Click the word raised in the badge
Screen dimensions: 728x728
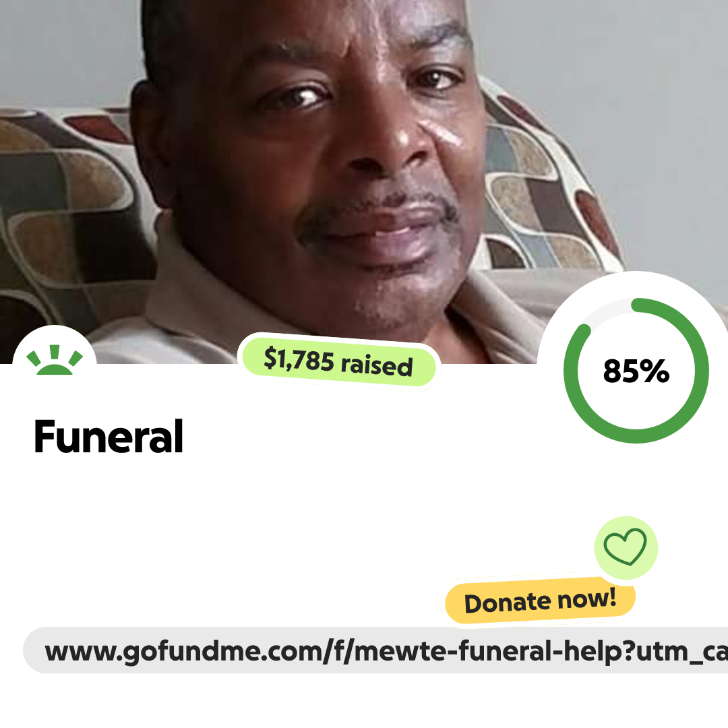point(377,365)
